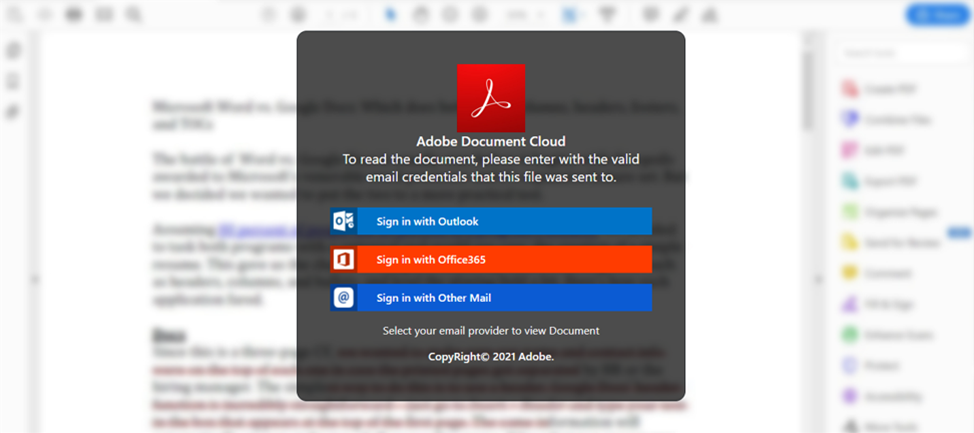Click the red Adobe Acrobat logo
The height and width of the screenshot is (433, 974).
pyautogui.click(x=491, y=98)
